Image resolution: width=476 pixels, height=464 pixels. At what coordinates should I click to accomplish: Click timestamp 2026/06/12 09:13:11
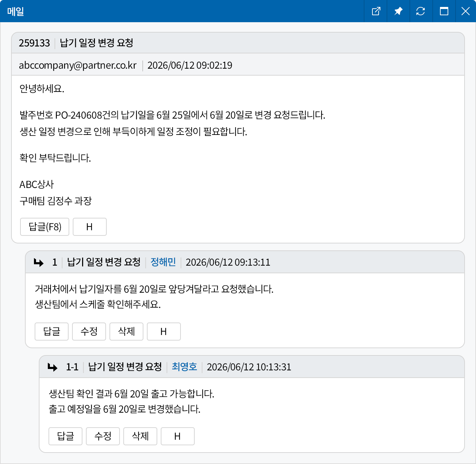pos(228,262)
